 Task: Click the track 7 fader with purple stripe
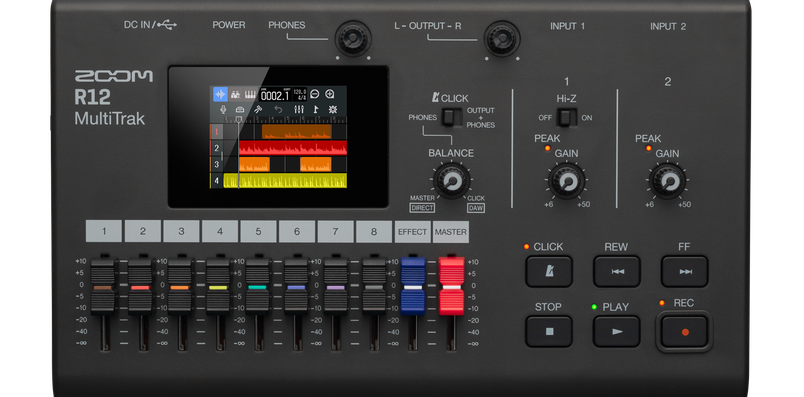(336, 286)
